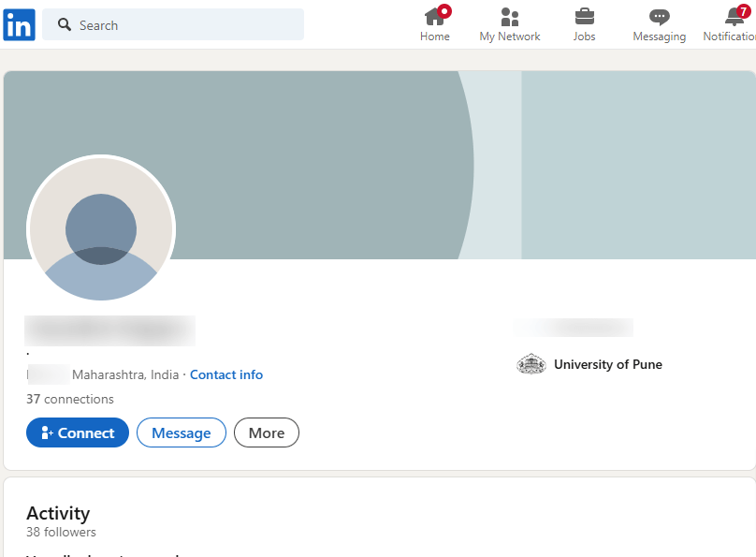View the 37 connections list
Screen dimensions: 756x557
click(x=69, y=399)
